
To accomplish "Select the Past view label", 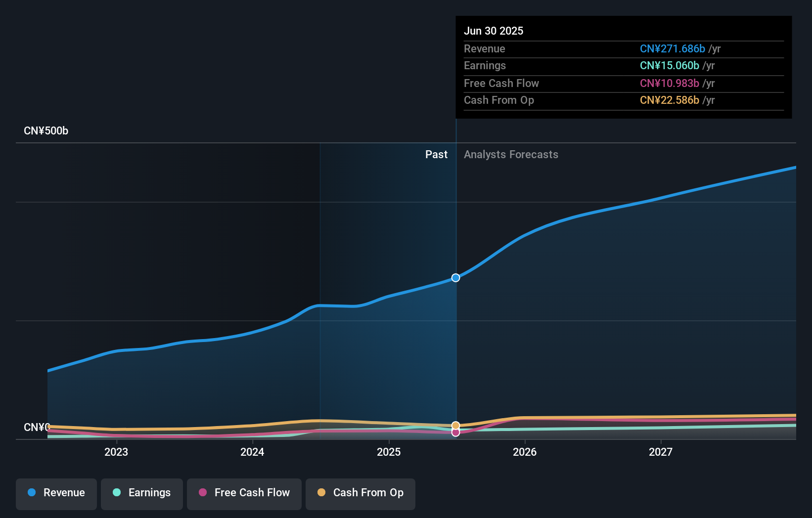I will pyautogui.click(x=436, y=154).
